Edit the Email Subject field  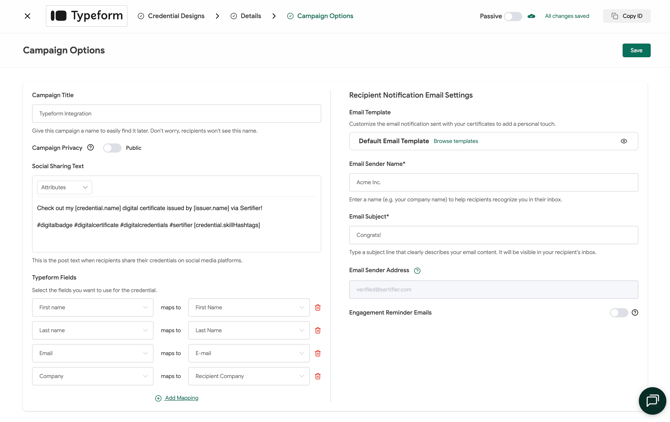tap(494, 235)
